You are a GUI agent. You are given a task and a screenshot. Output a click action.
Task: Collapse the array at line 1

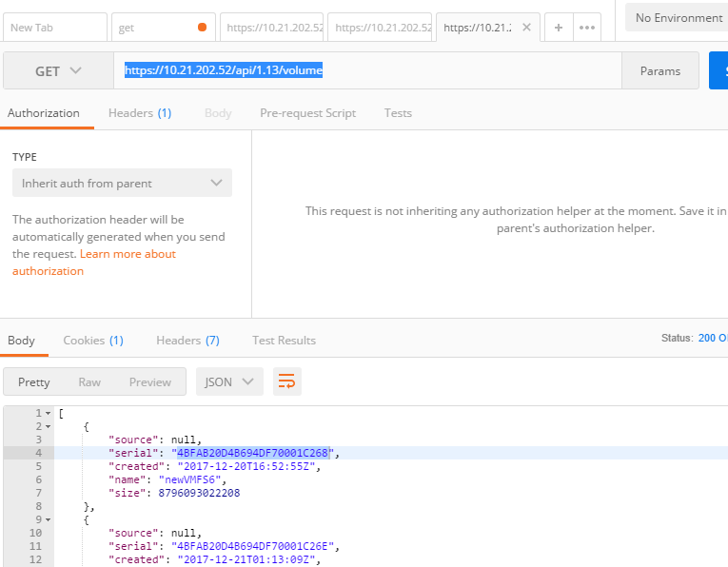49,413
